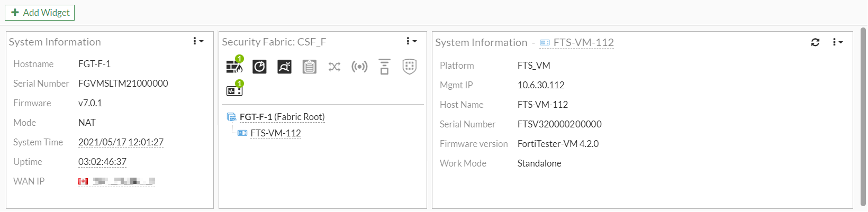Screen dimensions: 868x212
Task: Click the shield grid icon
Action: pos(410,67)
